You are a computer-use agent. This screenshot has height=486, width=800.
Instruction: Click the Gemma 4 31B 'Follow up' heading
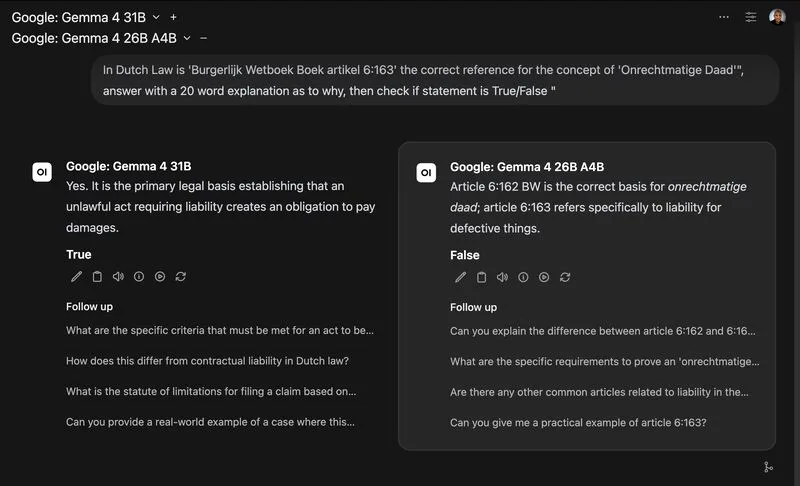pyautogui.click(x=89, y=306)
